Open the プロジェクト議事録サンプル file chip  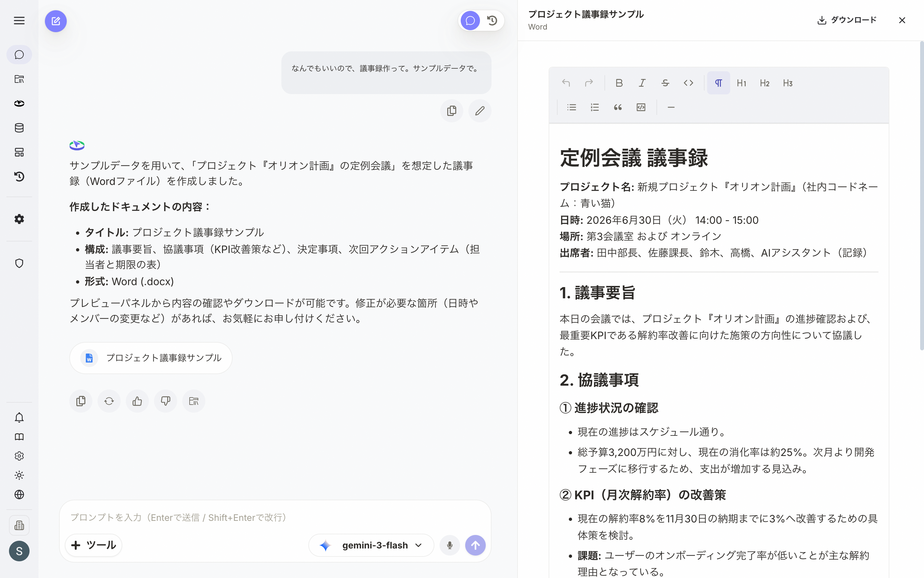(151, 358)
